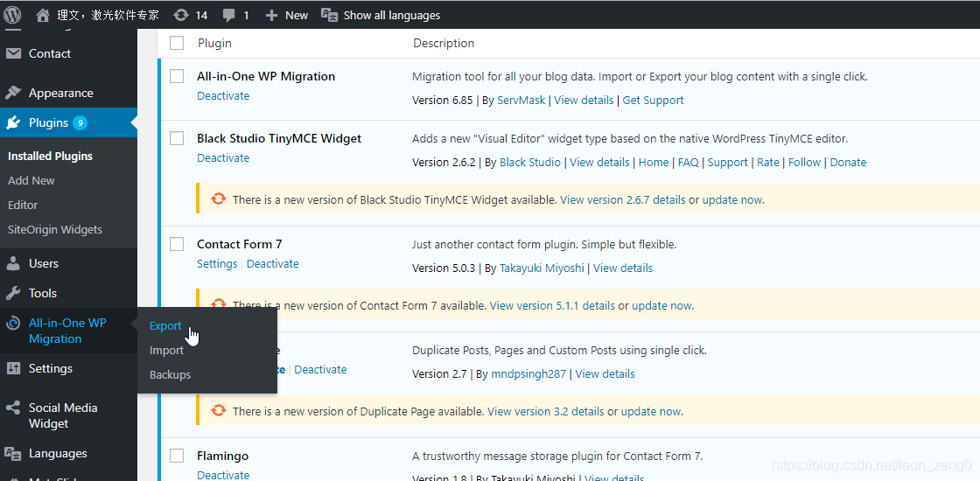The image size is (980, 481).
Task: Open Installed Plugins submenu item
Action: (x=50, y=157)
